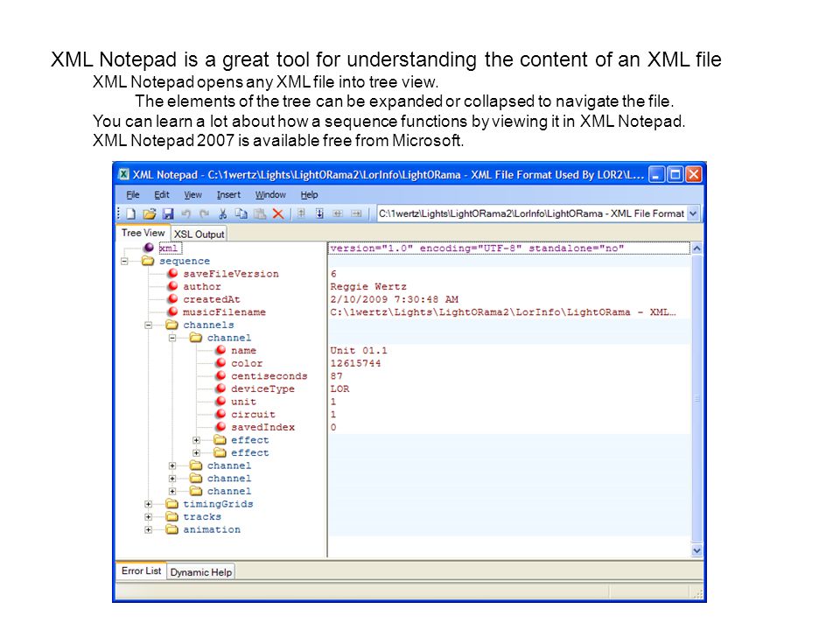
Task: Click the purple ball icon beside xml
Action: [x=149, y=248]
